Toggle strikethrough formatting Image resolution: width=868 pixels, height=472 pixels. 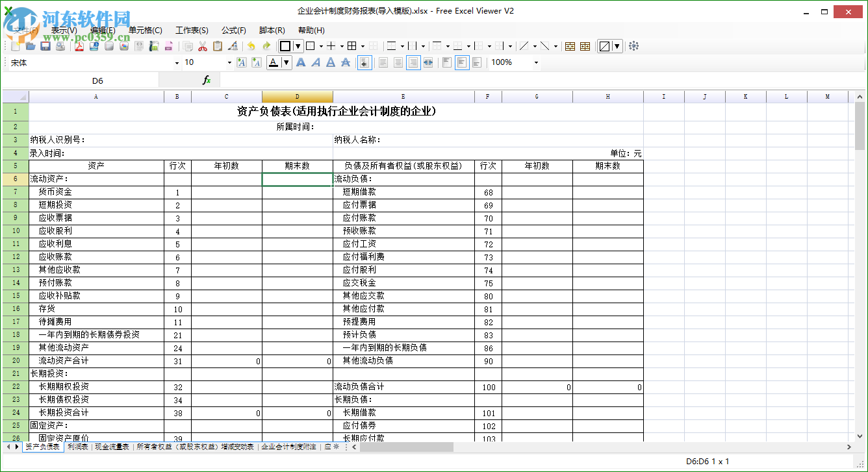[344, 62]
